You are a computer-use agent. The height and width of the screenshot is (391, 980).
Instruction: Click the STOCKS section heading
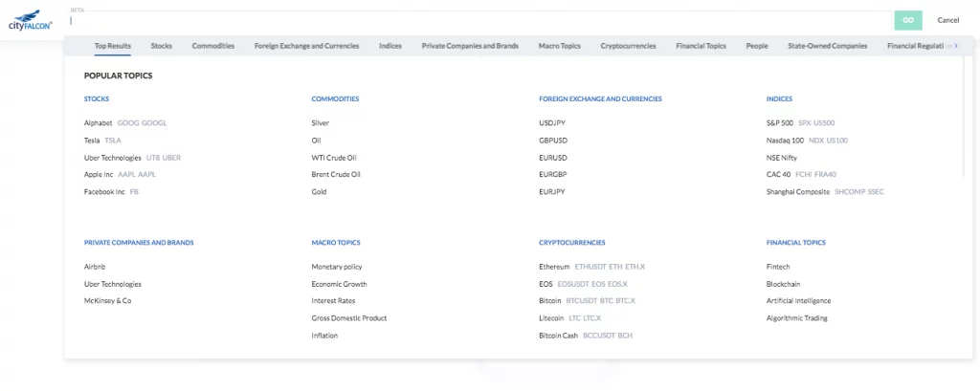pyautogui.click(x=97, y=98)
